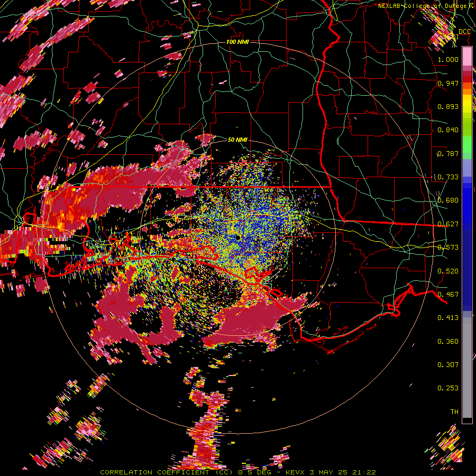Pick the dark navy segment beside 0.520
Image resolution: width=476 pixels, height=476 pixels.
[x=467, y=270]
